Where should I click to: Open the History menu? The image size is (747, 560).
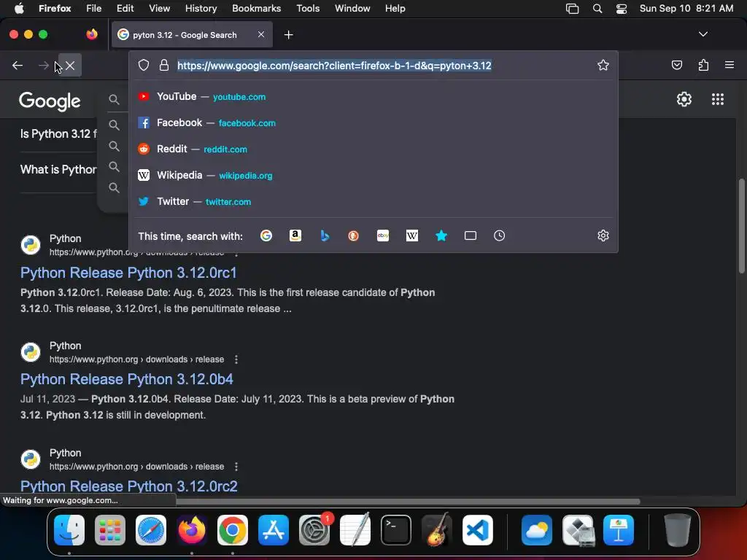[201, 9]
